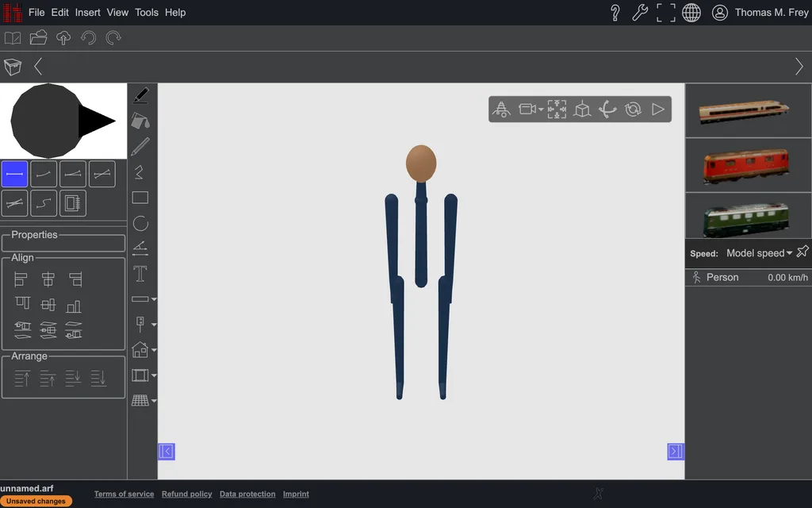The image size is (812, 508).
Task: Select the red locomotive thumbnail
Action: 749,165
